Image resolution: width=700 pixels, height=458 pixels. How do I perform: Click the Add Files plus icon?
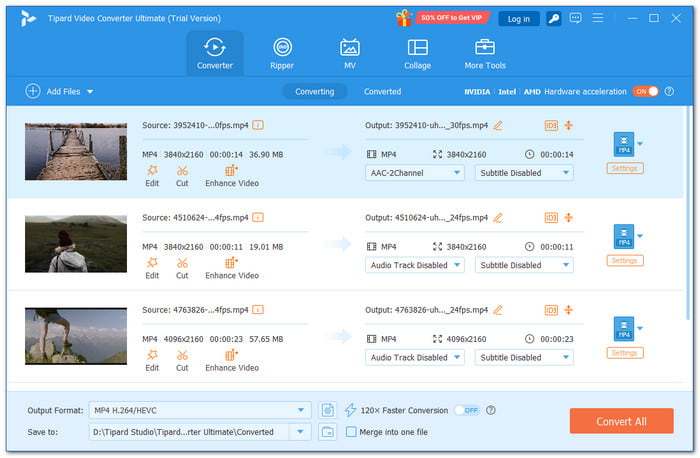coord(33,91)
